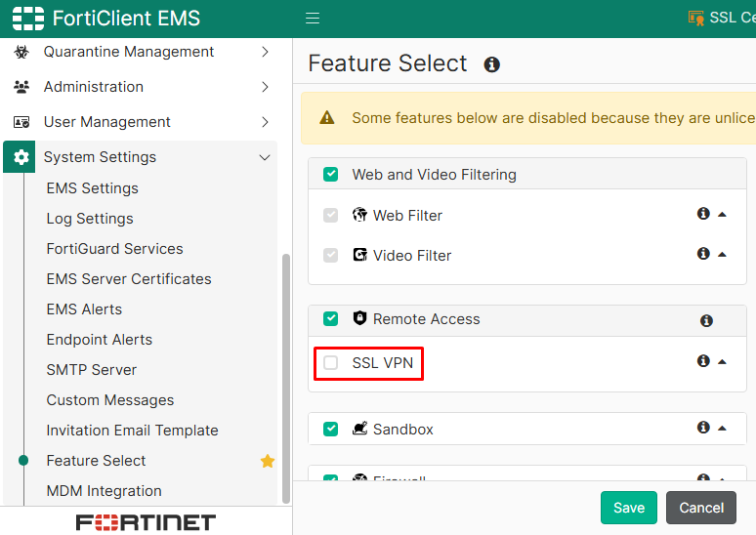Click the User Management ID card icon

(x=21, y=122)
